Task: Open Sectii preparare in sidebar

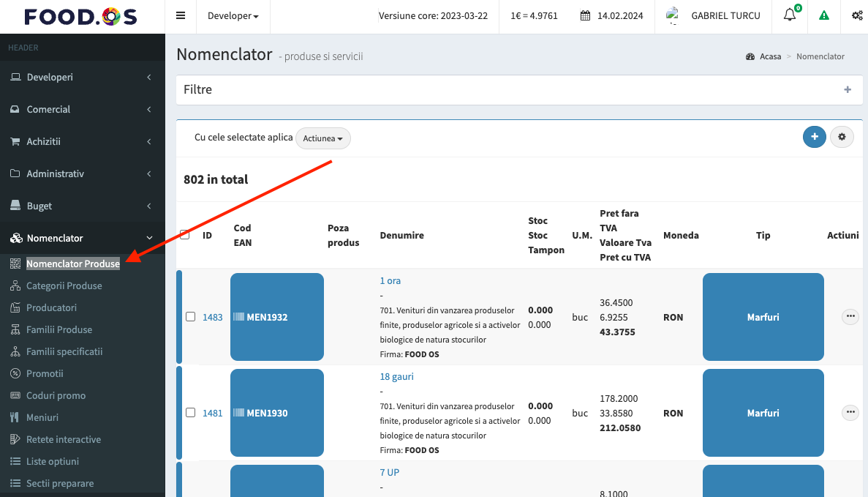Action: pos(60,483)
